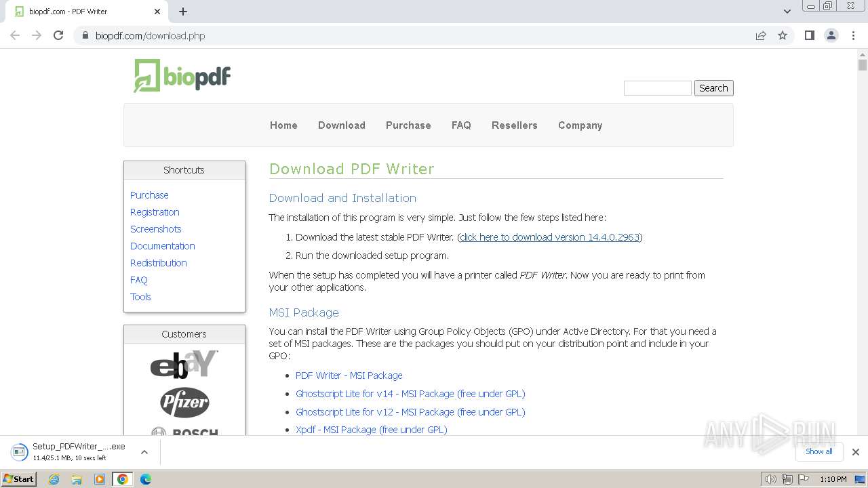Viewport: 868px width, 488px height.
Task: Click the action center flag icon
Action: (803, 479)
